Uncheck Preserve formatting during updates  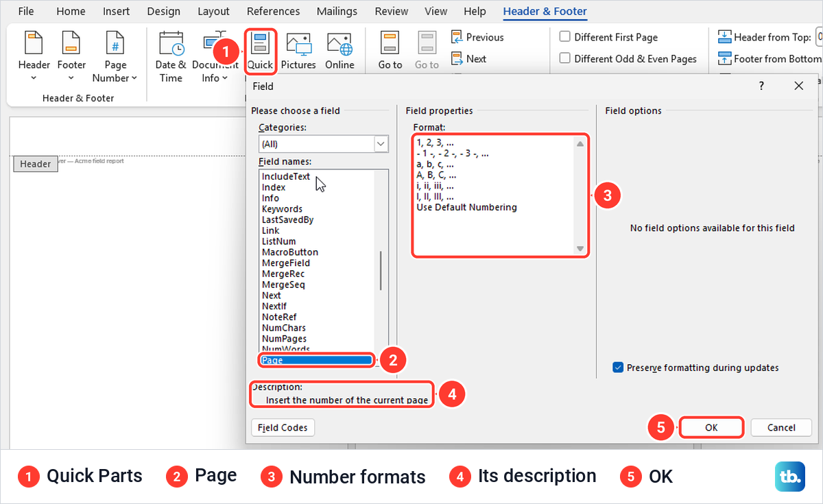click(x=618, y=368)
